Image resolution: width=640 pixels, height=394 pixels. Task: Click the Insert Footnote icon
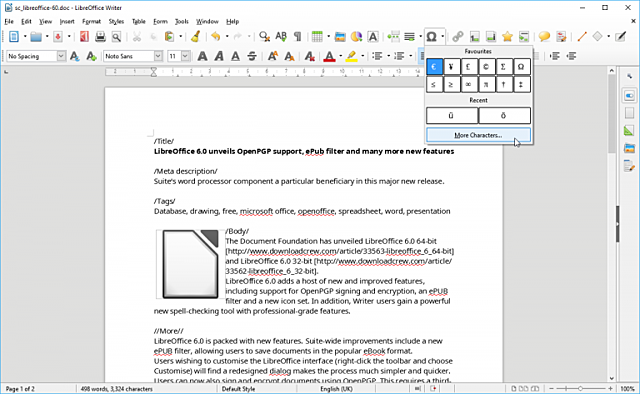(x=474, y=37)
